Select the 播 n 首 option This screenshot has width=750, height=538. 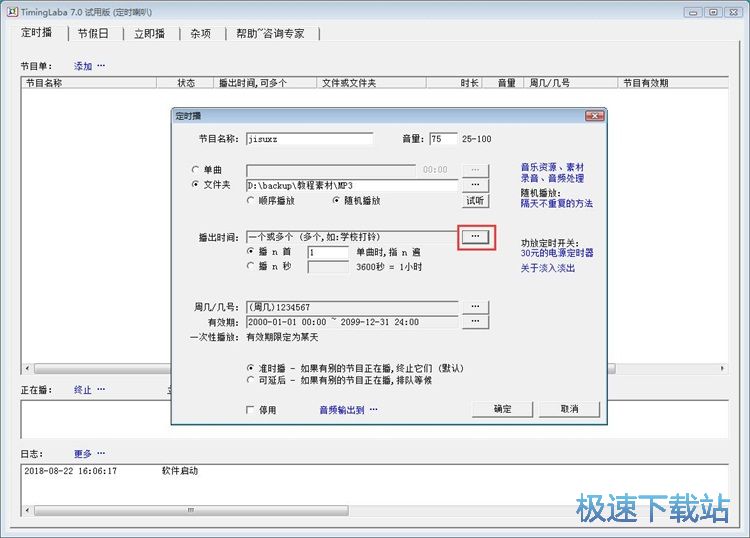pos(250,251)
